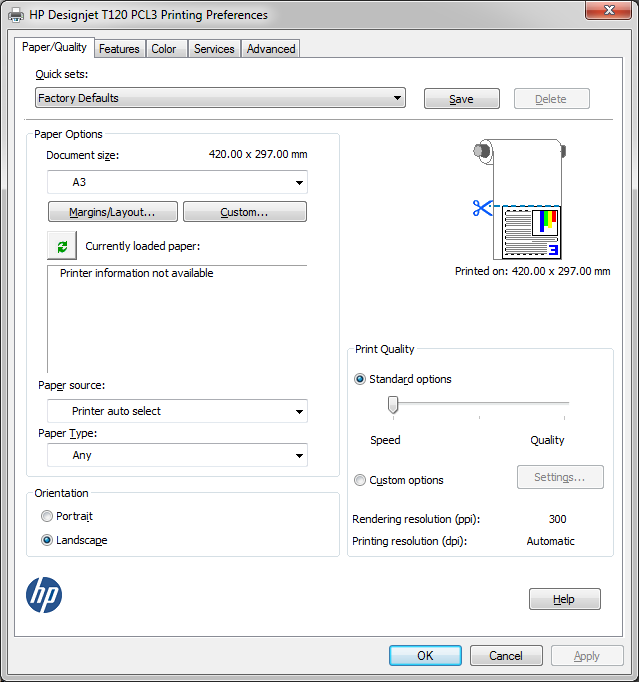This screenshot has height=682, width=639.
Task: Select Landscape orientation
Action: (x=47, y=540)
